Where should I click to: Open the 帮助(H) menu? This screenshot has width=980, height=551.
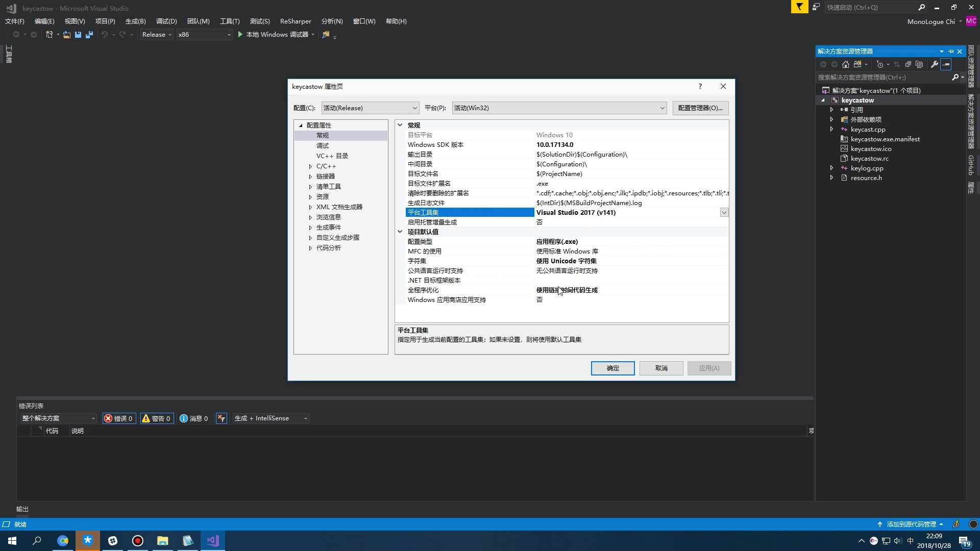(x=396, y=21)
